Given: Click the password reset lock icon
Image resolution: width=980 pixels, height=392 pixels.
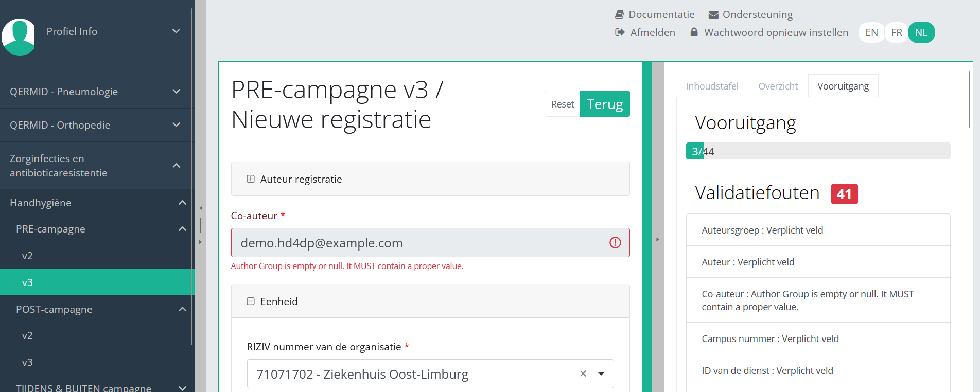Looking at the screenshot, I should click(694, 32).
